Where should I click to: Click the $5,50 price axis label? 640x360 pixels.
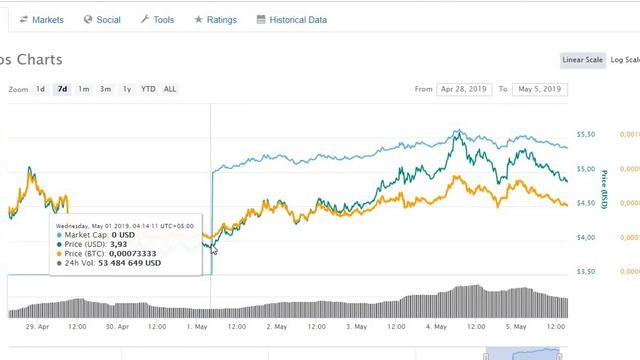click(586, 134)
